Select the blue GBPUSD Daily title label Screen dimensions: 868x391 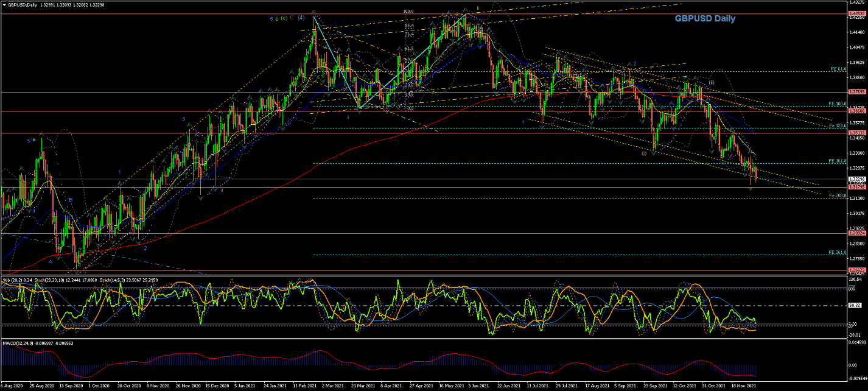tap(704, 19)
